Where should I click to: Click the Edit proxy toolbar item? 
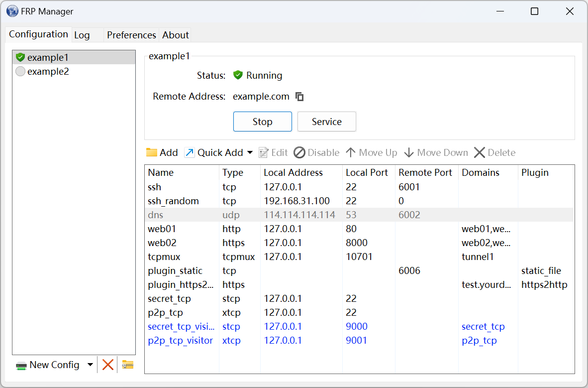(x=273, y=152)
